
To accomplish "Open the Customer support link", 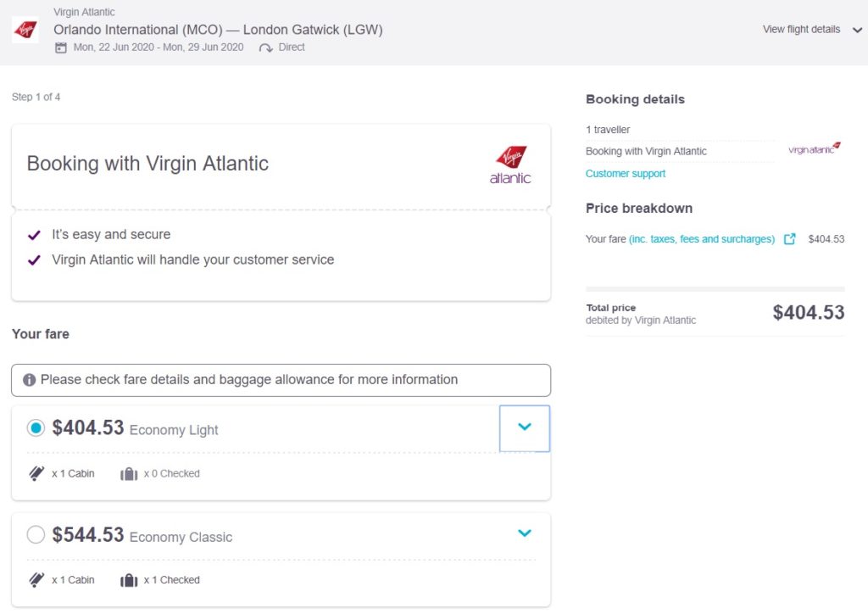I will point(626,174).
